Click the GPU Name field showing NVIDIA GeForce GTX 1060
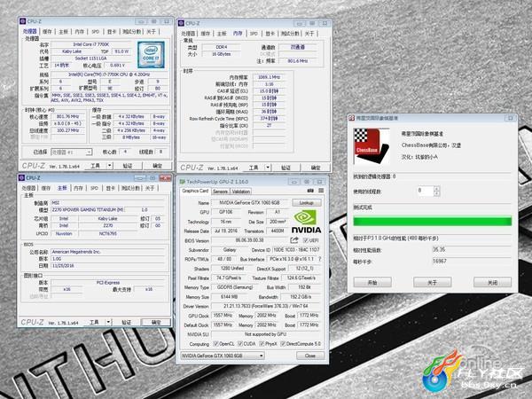 point(250,202)
